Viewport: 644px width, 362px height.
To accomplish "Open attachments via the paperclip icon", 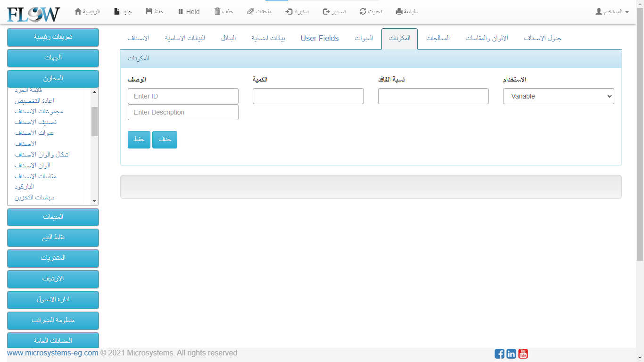I will (250, 11).
